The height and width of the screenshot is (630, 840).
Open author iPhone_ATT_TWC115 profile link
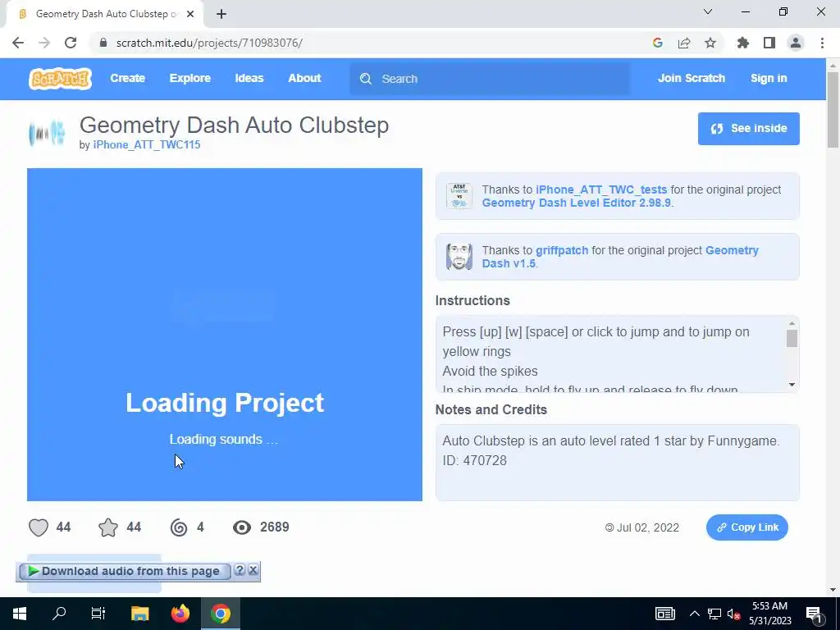[x=146, y=144]
